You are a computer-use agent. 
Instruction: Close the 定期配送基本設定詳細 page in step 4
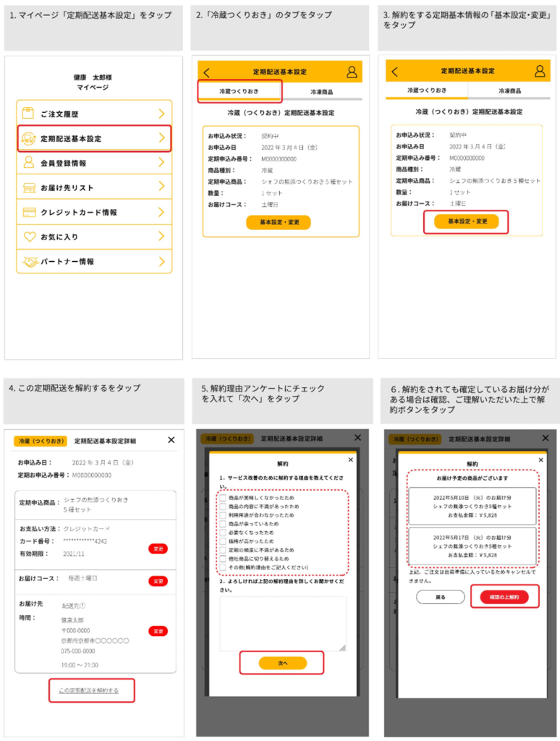171,440
